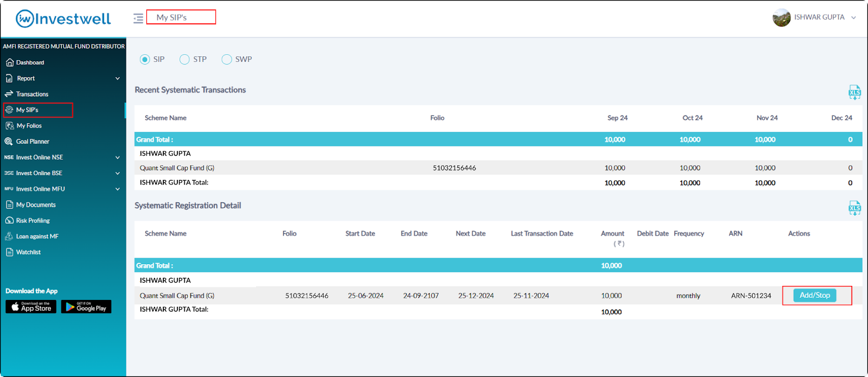Click the Transactions arrows icon
Screen dimensions: 868x377
tap(9, 94)
